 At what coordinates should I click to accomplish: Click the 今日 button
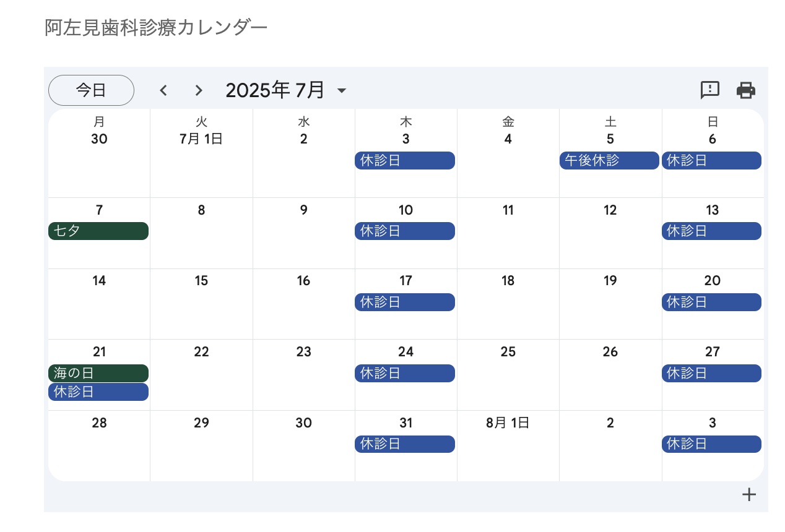91,90
